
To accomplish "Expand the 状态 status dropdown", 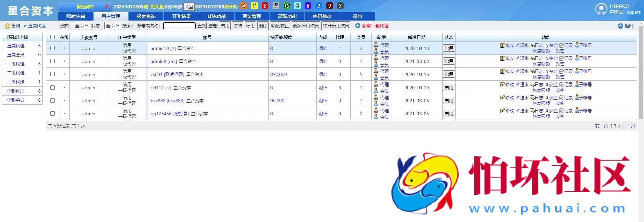I will 112,26.
